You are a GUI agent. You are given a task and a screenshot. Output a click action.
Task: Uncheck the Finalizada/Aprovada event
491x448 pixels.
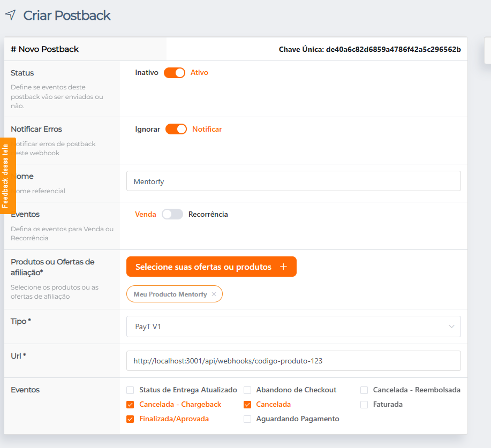click(x=130, y=419)
